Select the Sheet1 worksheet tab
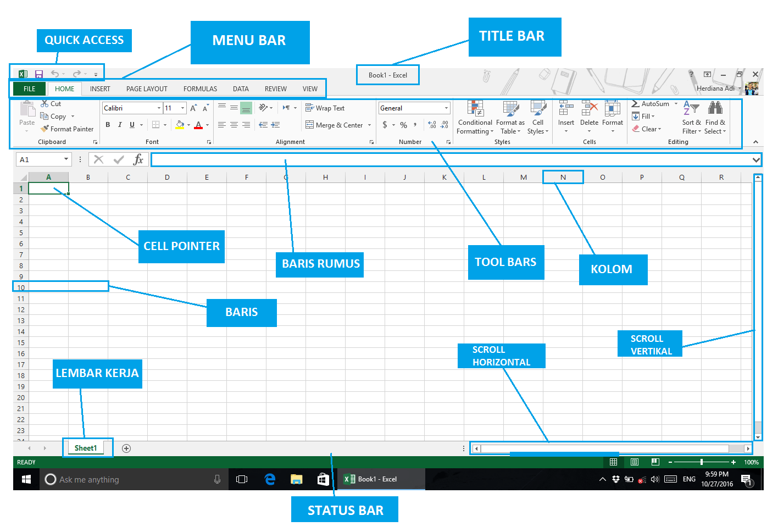The width and height of the screenshot is (778, 532). (x=86, y=448)
